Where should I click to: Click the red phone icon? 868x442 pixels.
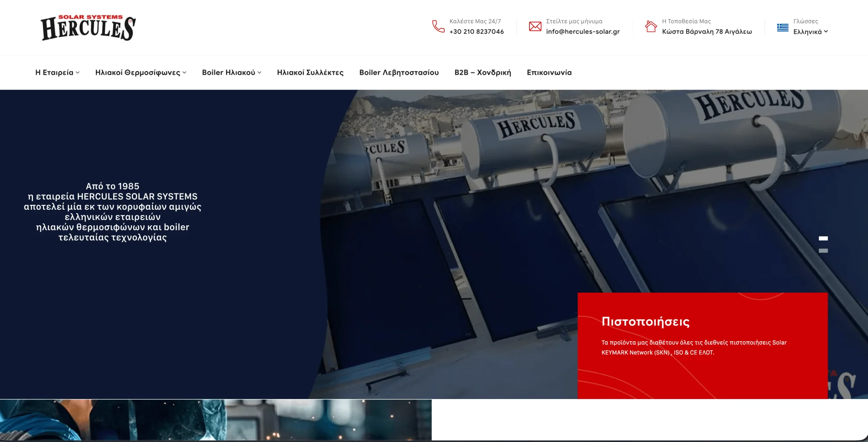point(438,26)
